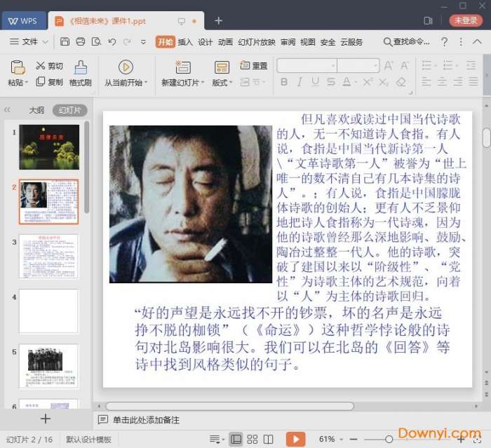Expand the font color dropdown arrow
491x448 pixels.
356,82
